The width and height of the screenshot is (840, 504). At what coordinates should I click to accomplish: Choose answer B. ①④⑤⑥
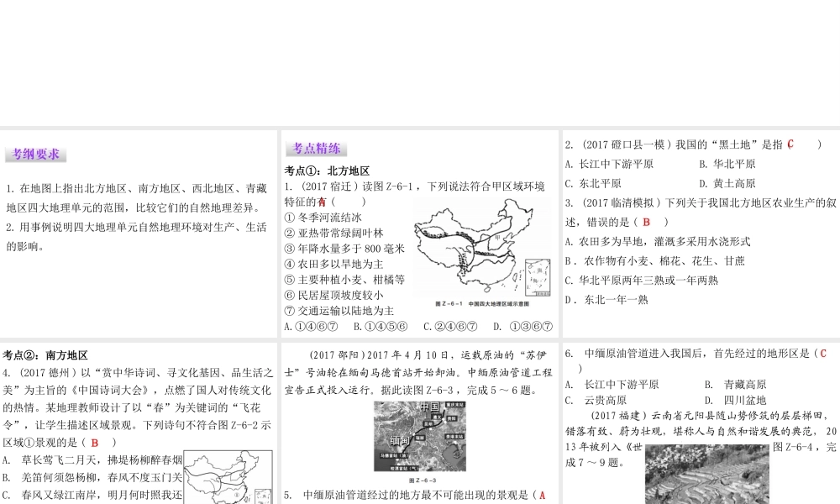pyautogui.click(x=381, y=326)
